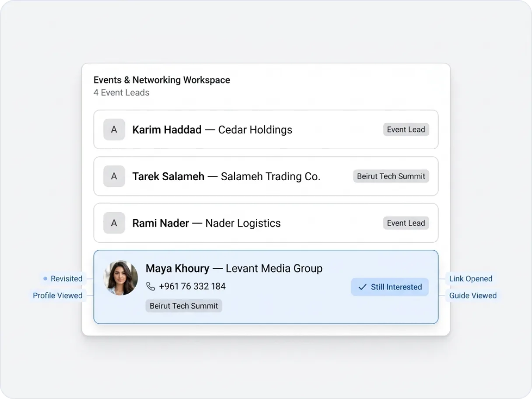532x399 pixels.
Task: Click the phone icon beside Maya's number
Action: tap(151, 286)
